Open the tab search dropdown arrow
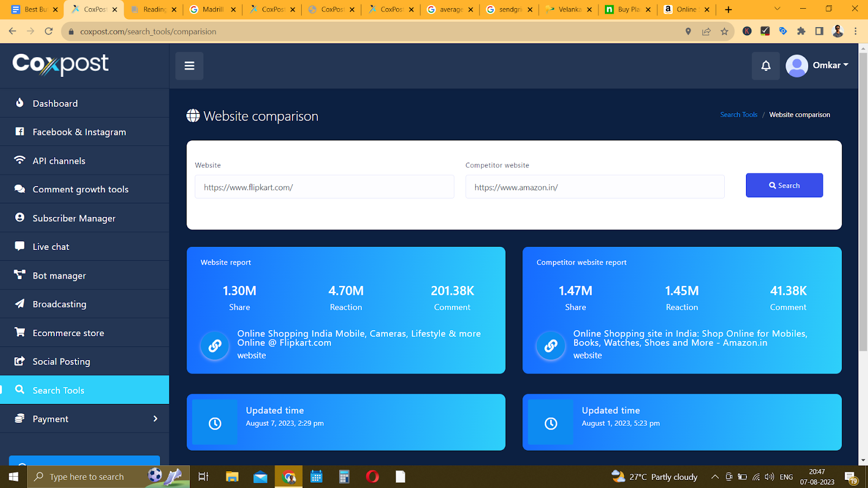The height and width of the screenshot is (488, 868). pyautogui.click(x=777, y=9)
